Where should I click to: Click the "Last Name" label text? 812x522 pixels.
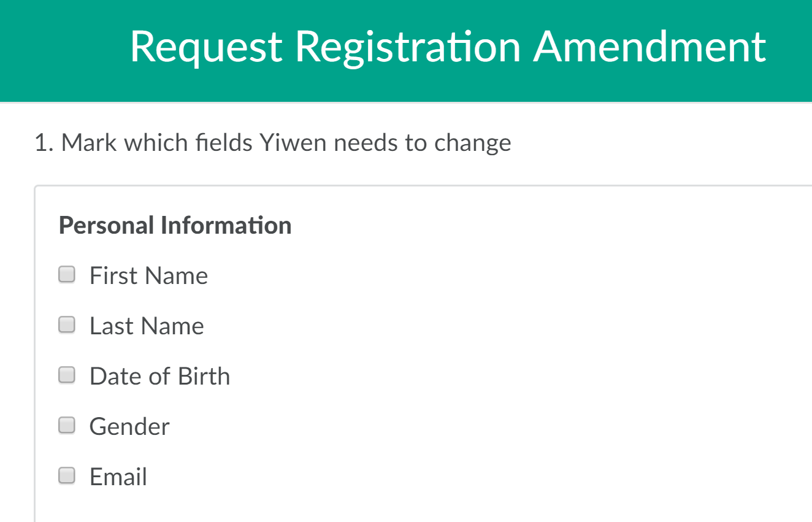[x=147, y=326]
